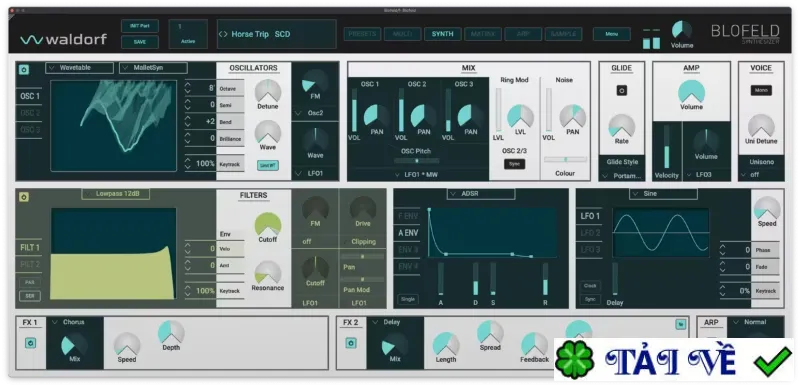Open the Lowpass 12dB filter type dropdown
800x387 pixels.
(116, 194)
